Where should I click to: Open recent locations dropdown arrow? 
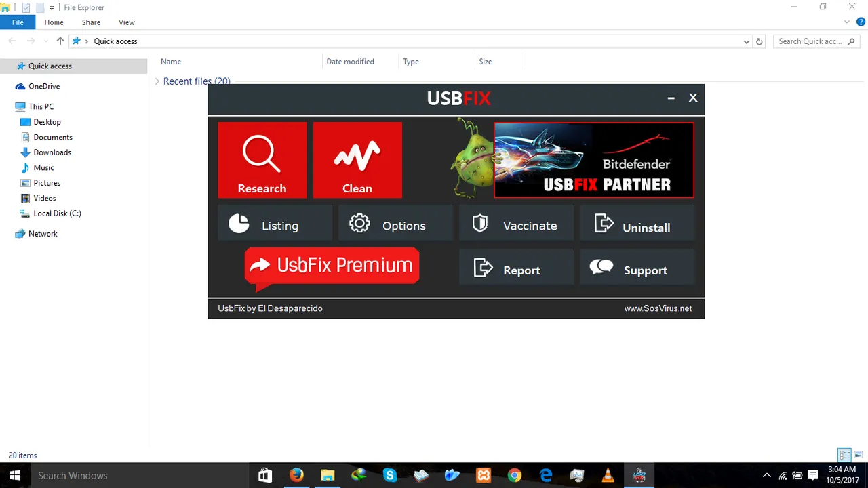[x=46, y=41]
